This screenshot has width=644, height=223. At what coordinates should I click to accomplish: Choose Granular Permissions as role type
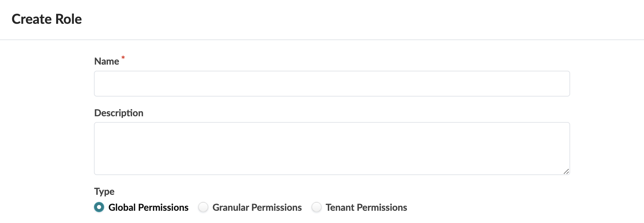tap(203, 207)
